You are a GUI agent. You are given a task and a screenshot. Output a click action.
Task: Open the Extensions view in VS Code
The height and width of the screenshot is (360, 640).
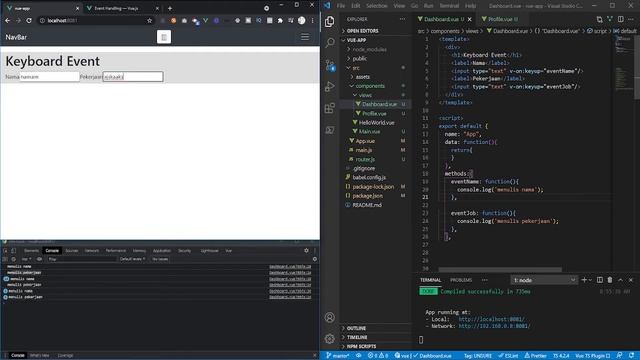pos(330,108)
